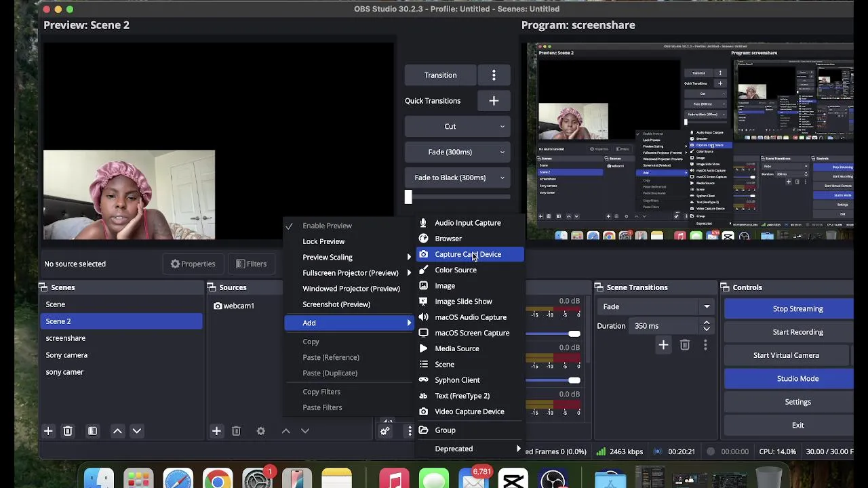Choose Capture Card Device from Add menu
Viewport: 868px width, 488px height.
471,254
